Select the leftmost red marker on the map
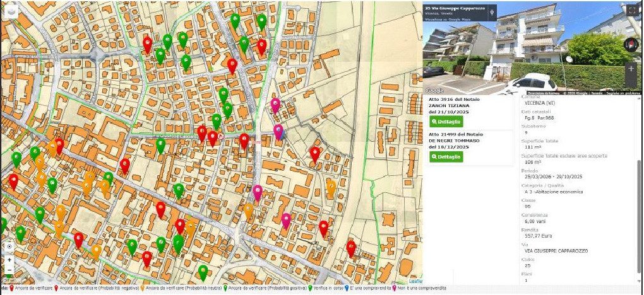The width and height of the screenshot is (644, 295). 13,182
